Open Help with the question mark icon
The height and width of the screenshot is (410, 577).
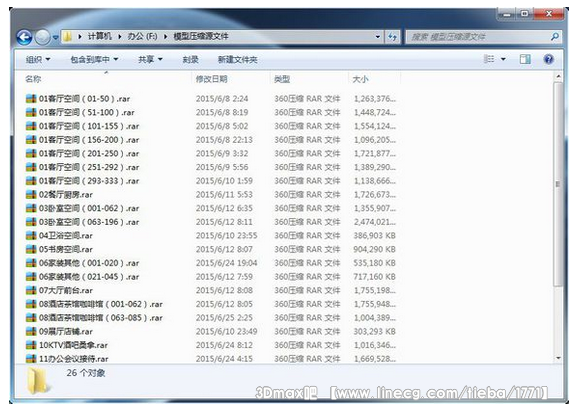pyautogui.click(x=548, y=59)
